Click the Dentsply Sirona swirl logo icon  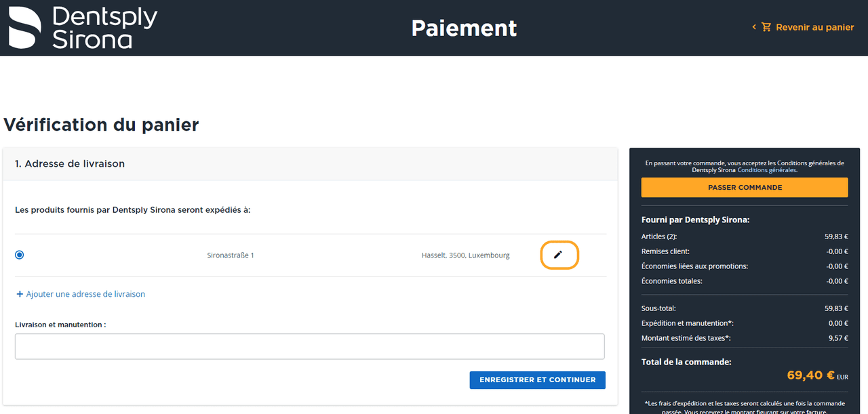pyautogui.click(x=24, y=28)
